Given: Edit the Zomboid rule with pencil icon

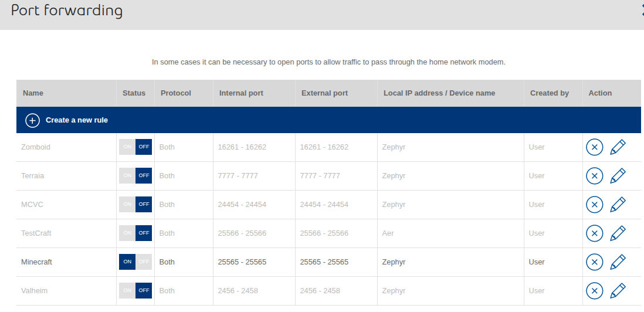Looking at the screenshot, I should 618,147.
